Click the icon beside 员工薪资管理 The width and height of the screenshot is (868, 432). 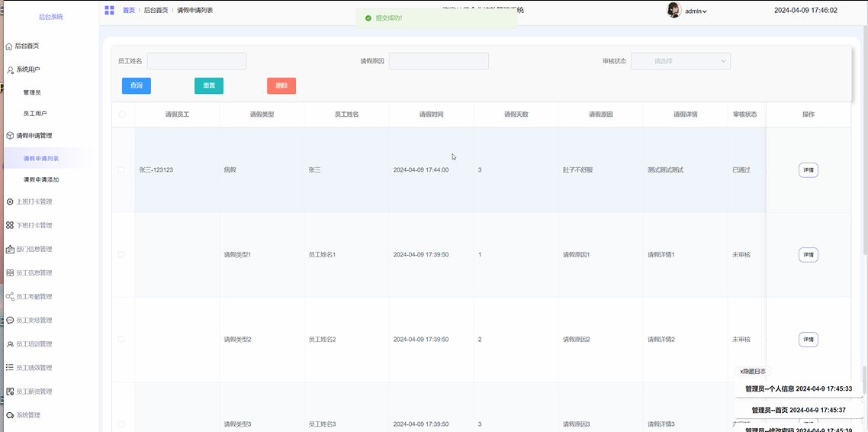point(10,392)
